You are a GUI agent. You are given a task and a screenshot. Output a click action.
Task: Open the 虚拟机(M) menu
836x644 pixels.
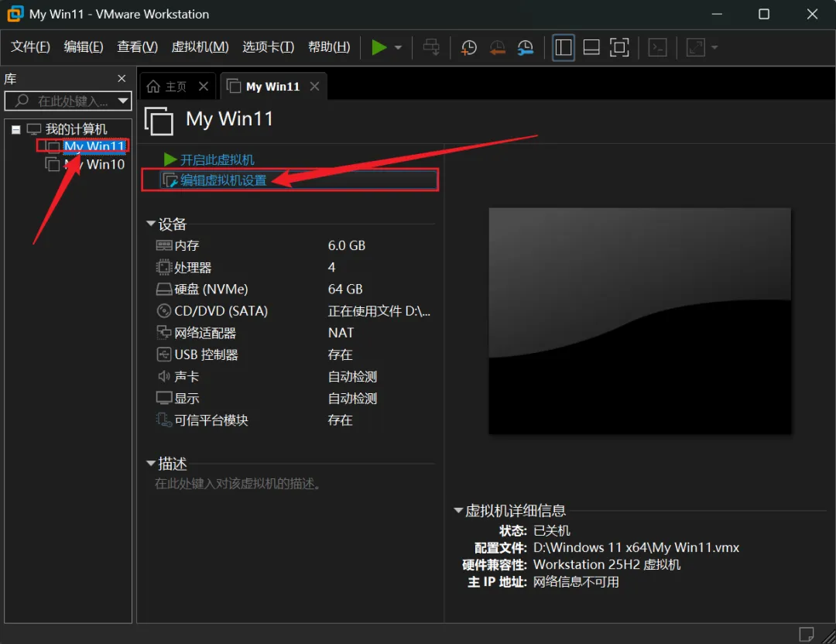(200, 47)
